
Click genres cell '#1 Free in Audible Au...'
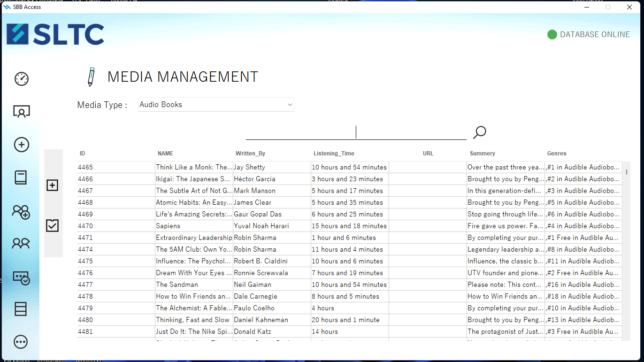point(584,238)
